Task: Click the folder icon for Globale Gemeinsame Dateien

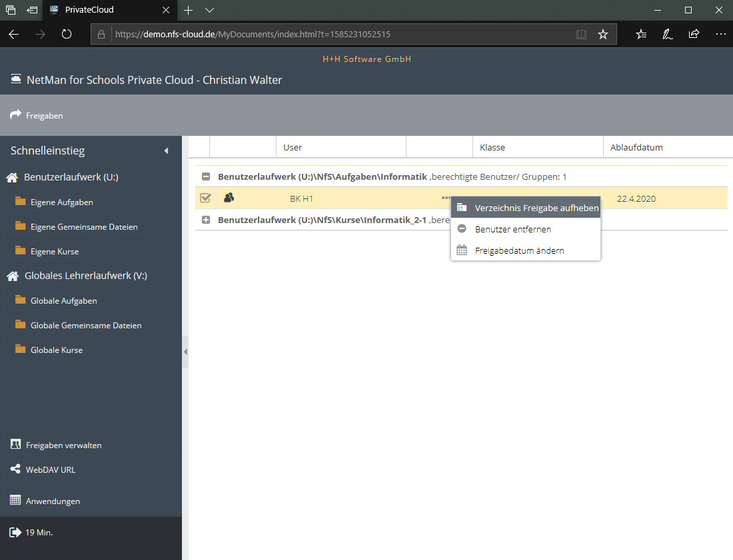Action: 20,324
